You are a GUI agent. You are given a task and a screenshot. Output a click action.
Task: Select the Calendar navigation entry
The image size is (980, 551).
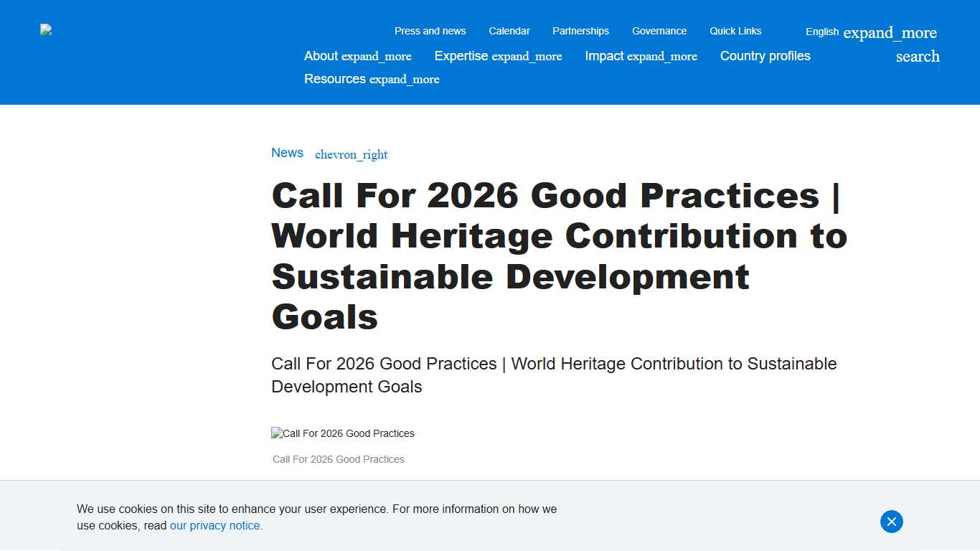pyautogui.click(x=509, y=31)
